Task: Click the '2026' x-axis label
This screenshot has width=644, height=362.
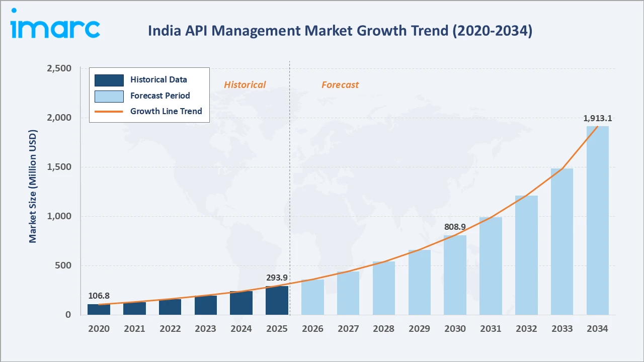Action: (x=312, y=329)
